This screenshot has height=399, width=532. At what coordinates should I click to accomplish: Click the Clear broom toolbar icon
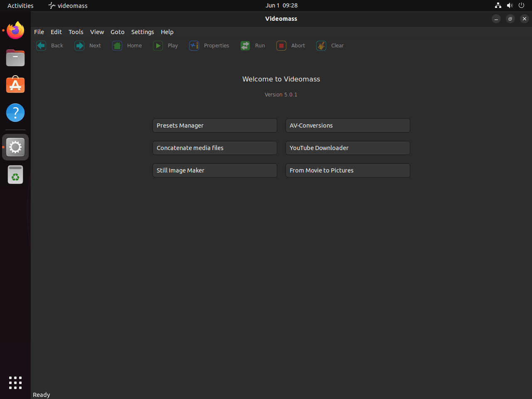coord(321,46)
